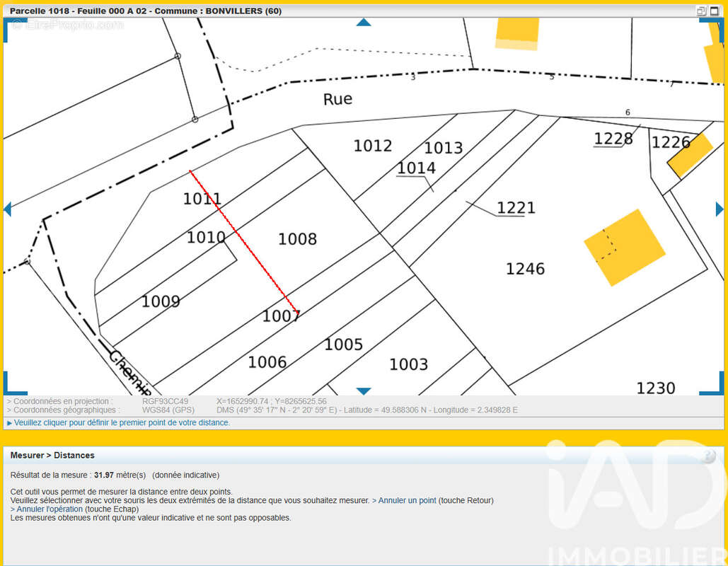Click the maximize icon in the map title bar
Screen dimensions: 728x566
[x=714, y=11]
